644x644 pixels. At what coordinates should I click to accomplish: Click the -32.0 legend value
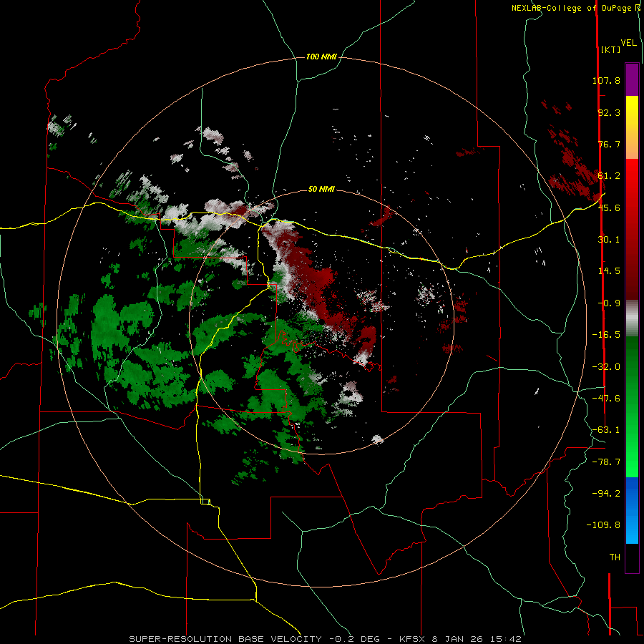(x=606, y=367)
